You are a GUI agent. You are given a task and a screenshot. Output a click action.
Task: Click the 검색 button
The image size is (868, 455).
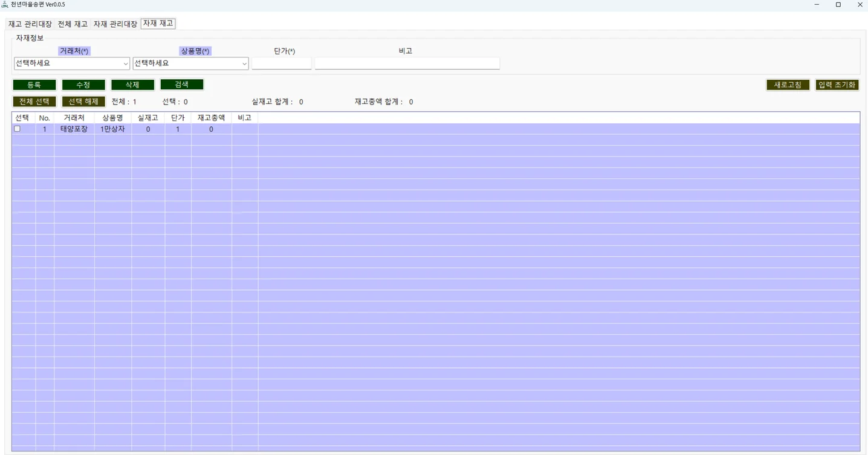[x=182, y=85]
